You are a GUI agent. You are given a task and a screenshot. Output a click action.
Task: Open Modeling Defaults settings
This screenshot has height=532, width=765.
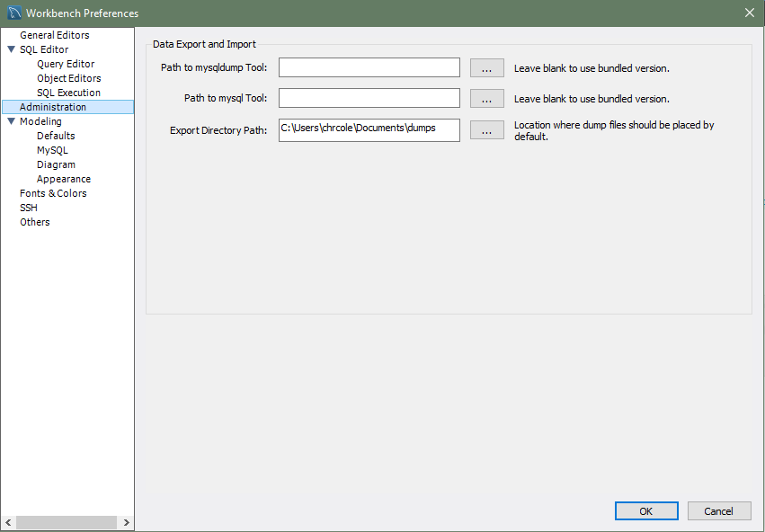click(x=56, y=136)
